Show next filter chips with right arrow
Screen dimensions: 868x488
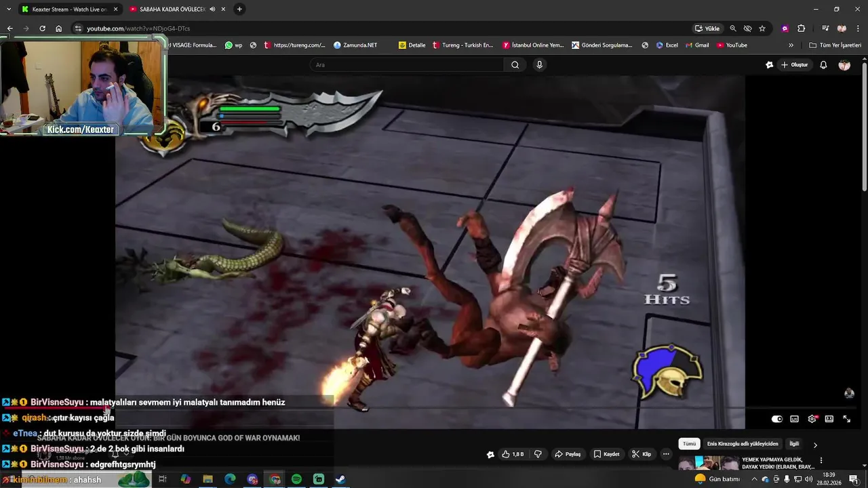pyautogui.click(x=815, y=445)
